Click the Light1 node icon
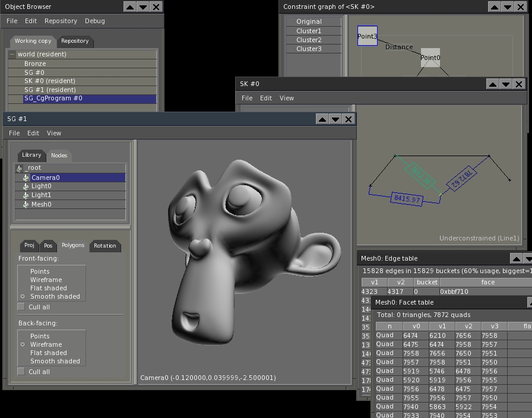Viewport: 532px width, 418px height. pos(26,195)
